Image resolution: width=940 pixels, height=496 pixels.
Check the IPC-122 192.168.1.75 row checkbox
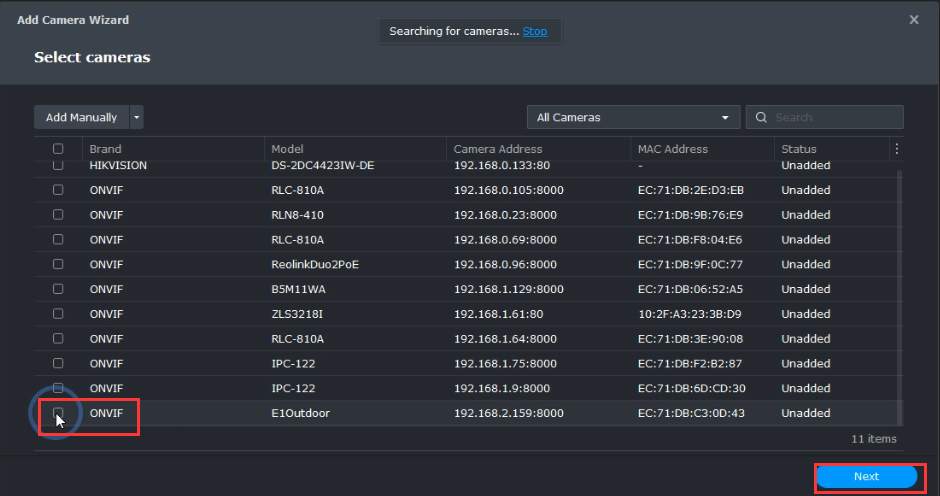pyautogui.click(x=58, y=363)
